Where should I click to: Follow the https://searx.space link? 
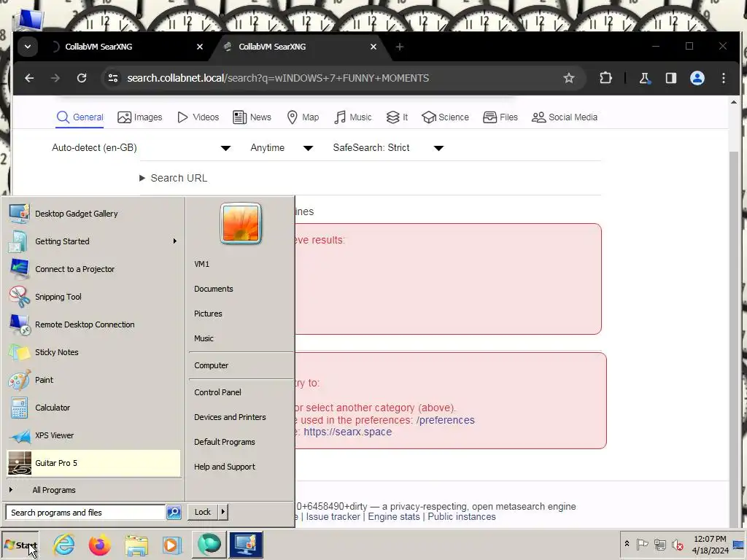[x=348, y=432]
